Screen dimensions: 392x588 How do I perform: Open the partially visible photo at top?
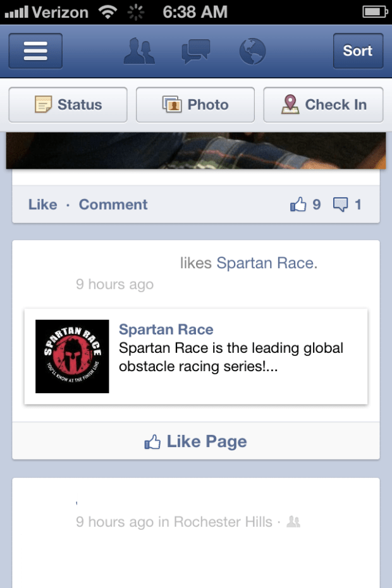tap(196, 150)
